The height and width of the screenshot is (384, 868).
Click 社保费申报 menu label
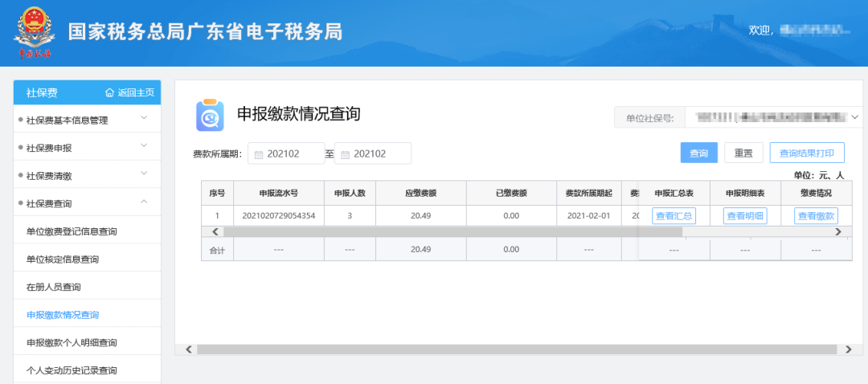(49, 149)
